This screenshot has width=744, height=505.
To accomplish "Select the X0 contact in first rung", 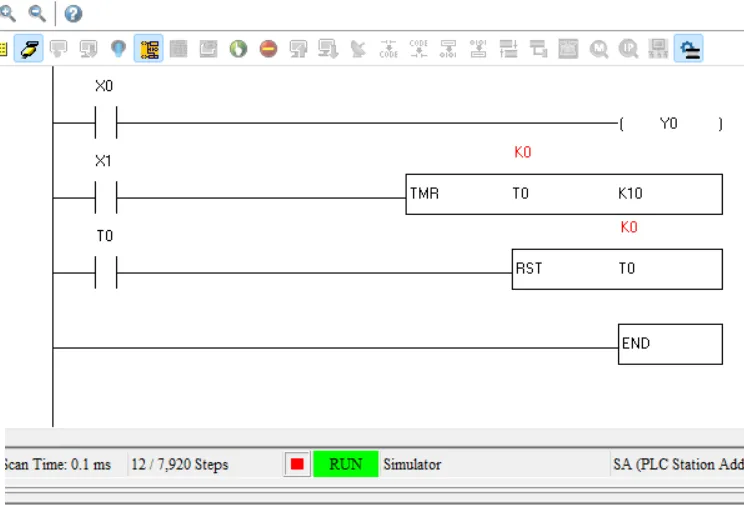I will pyautogui.click(x=106, y=122).
